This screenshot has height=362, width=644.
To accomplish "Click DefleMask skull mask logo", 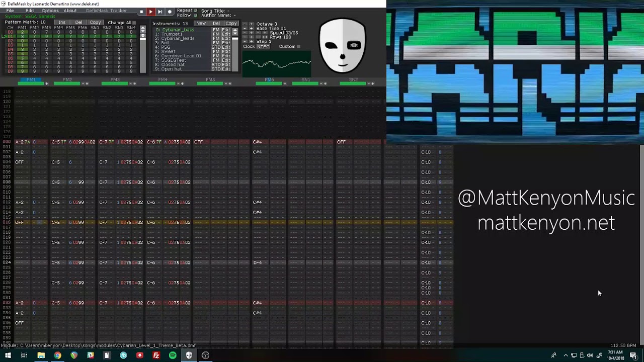I will (x=343, y=45).
